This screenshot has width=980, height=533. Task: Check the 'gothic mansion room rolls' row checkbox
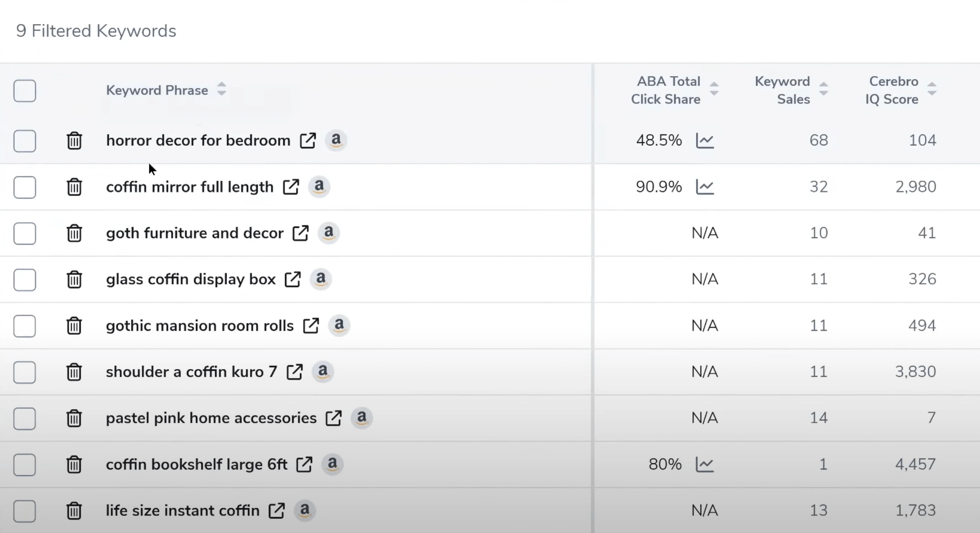25,326
